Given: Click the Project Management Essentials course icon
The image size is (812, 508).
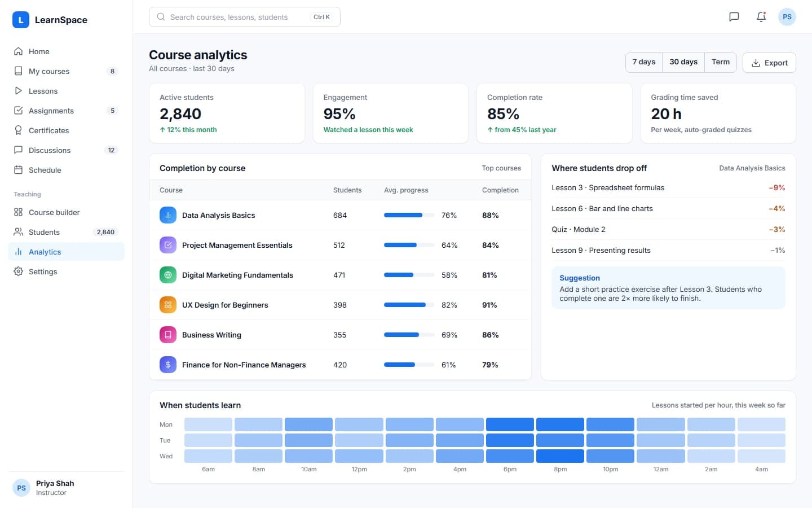Looking at the screenshot, I should 168,245.
